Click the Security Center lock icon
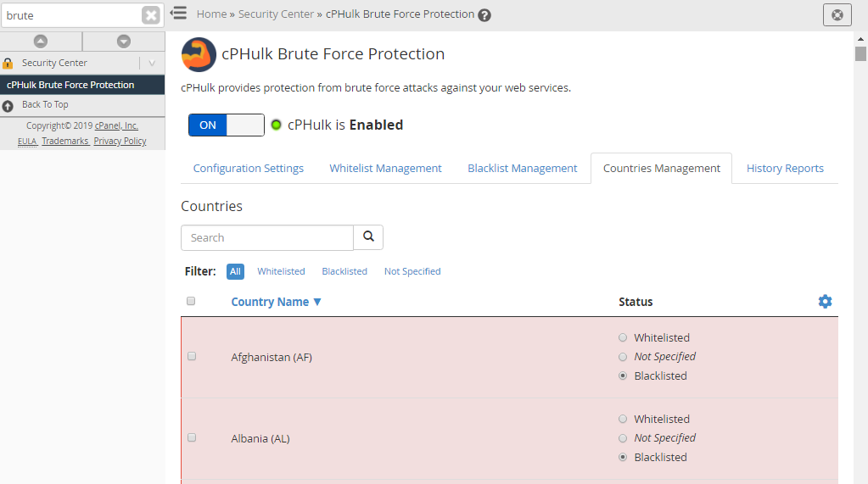This screenshot has width=868, height=484. pos(8,63)
